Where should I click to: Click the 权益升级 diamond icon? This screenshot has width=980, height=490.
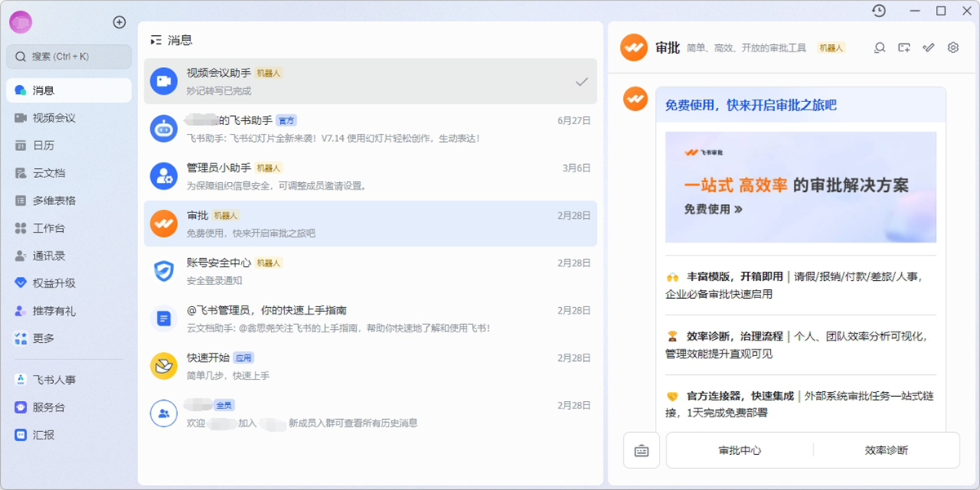click(20, 283)
